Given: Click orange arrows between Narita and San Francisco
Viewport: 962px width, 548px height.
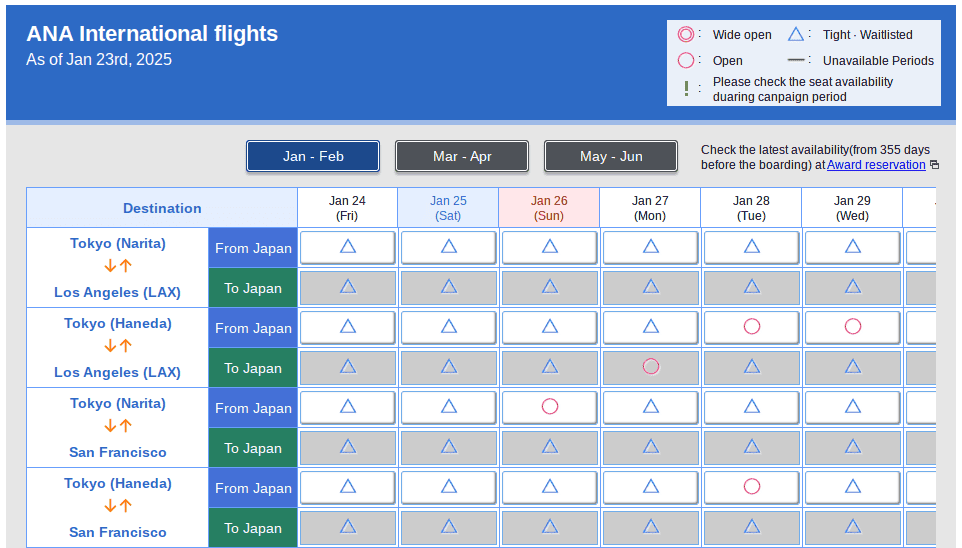Looking at the screenshot, I should click(118, 426).
